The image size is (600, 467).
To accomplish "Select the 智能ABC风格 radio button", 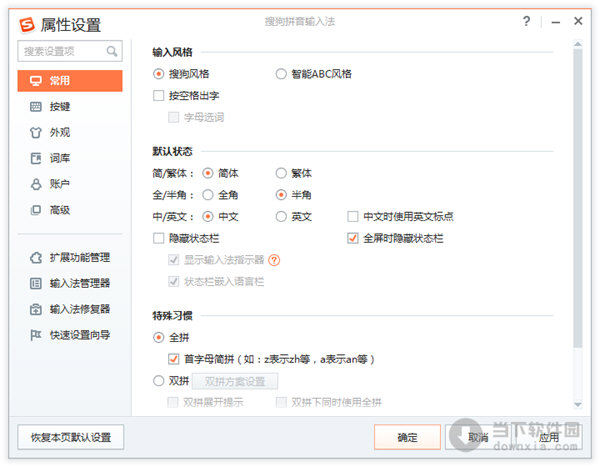I will (x=281, y=73).
